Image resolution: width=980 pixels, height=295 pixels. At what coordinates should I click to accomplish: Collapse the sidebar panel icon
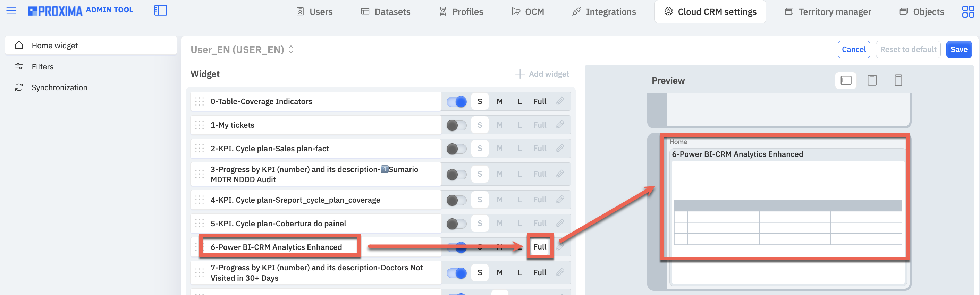(161, 10)
